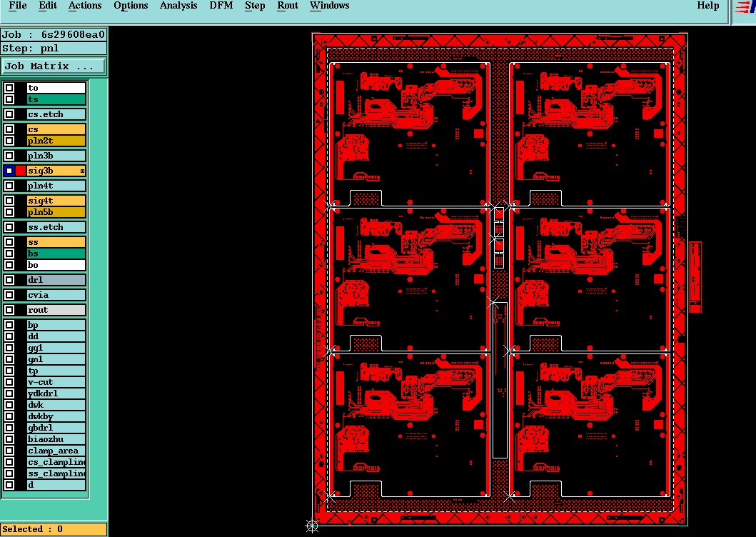
Task: Select the tp layer name
Action: pyautogui.click(x=56, y=371)
